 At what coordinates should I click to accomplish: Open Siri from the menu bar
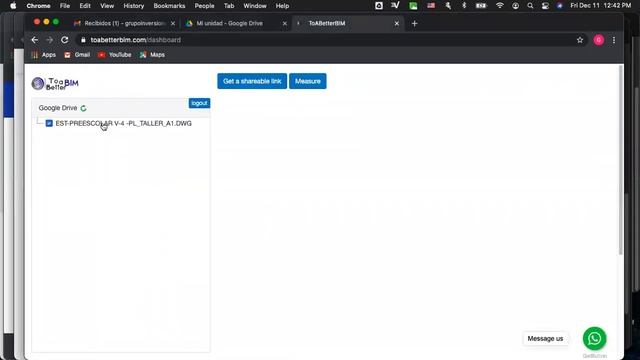click(560, 6)
